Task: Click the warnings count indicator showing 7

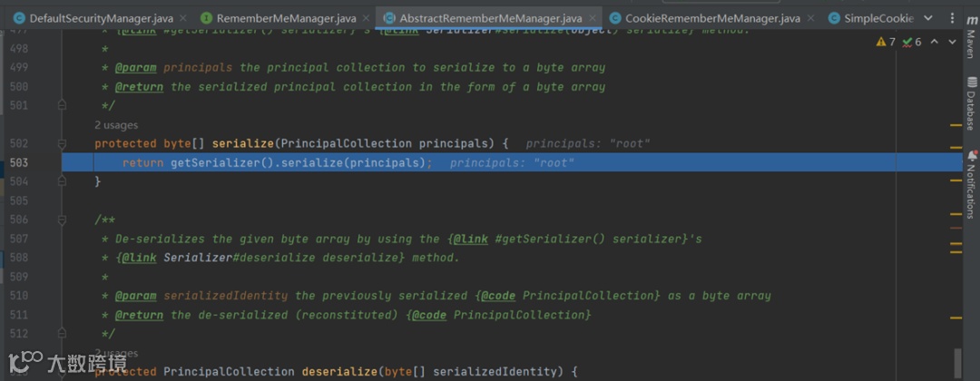Action: (x=886, y=42)
